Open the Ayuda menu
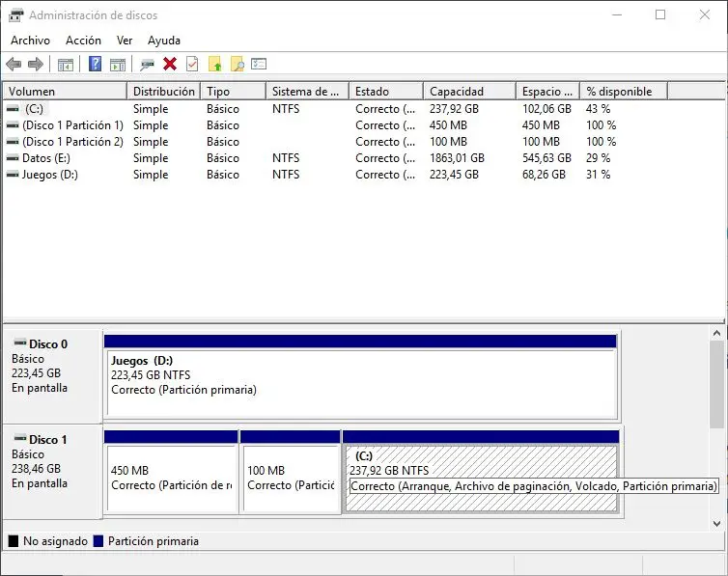Image resolution: width=728 pixels, height=576 pixels. pyautogui.click(x=164, y=41)
